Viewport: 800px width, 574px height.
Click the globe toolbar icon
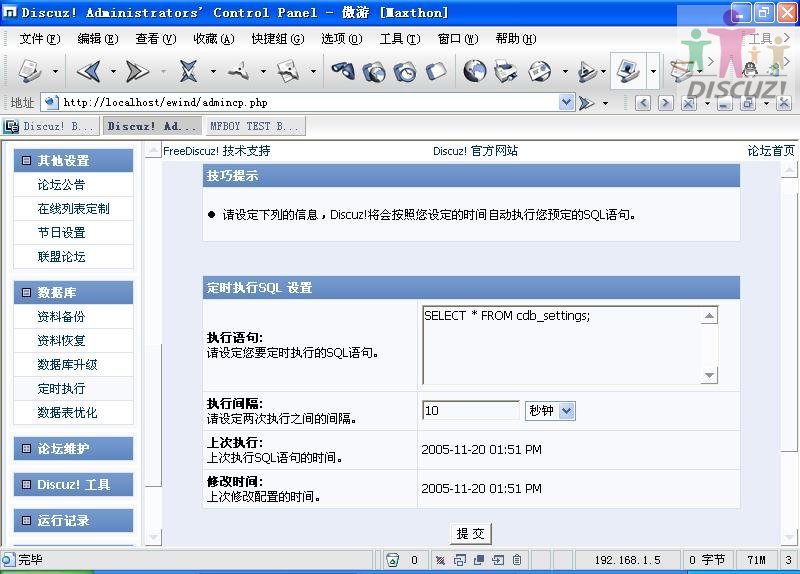tap(474, 71)
